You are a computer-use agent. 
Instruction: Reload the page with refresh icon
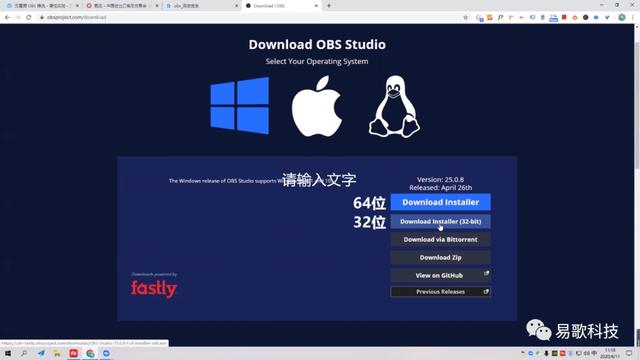(29, 17)
